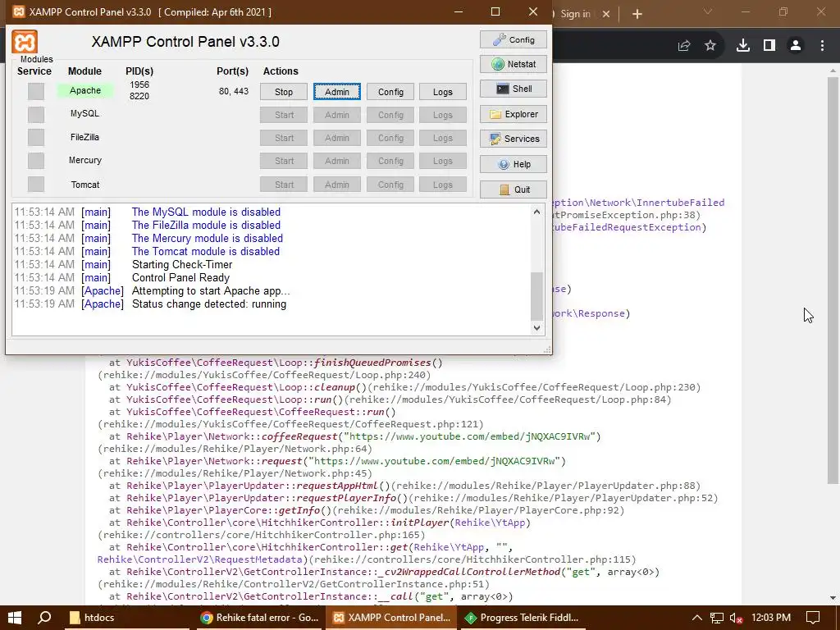Toggle Chrome side panel icon
Image resolution: width=840 pixels, height=630 pixels.
tap(769, 46)
